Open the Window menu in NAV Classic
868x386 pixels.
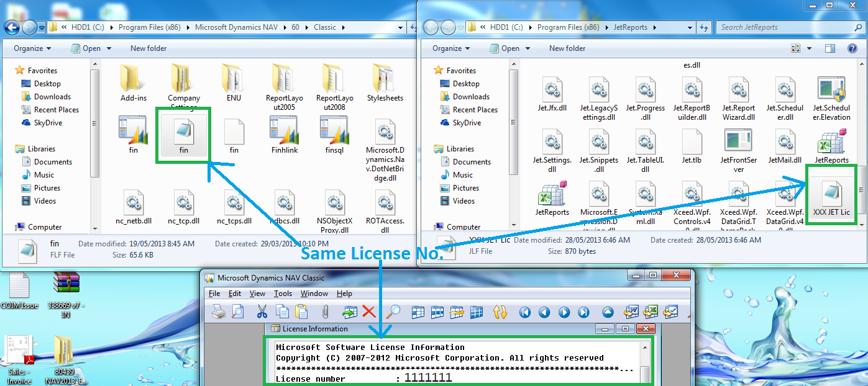[x=314, y=294]
